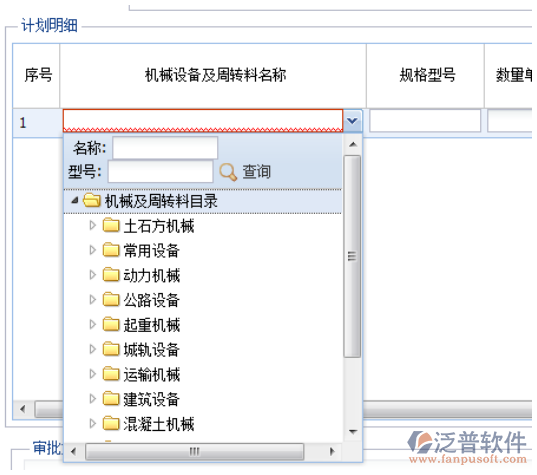Expand the 城轨设备 tree node
The height and width of the screenshot is (475, 537).
(x=92, y=349)
